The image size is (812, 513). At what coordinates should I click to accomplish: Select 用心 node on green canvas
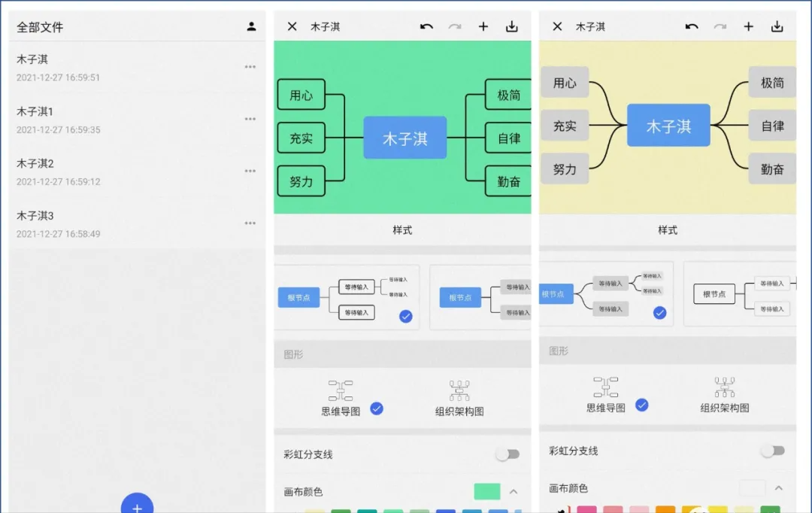[301, 95]
